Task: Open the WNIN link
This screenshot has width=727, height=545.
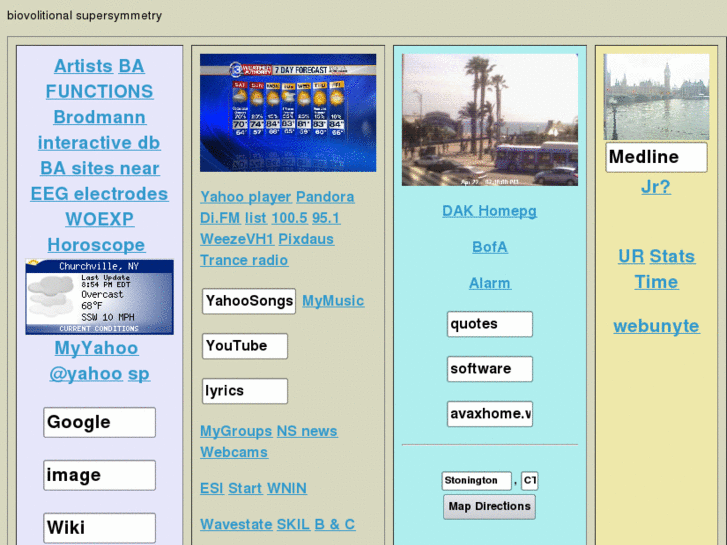Action: (287, 488)
